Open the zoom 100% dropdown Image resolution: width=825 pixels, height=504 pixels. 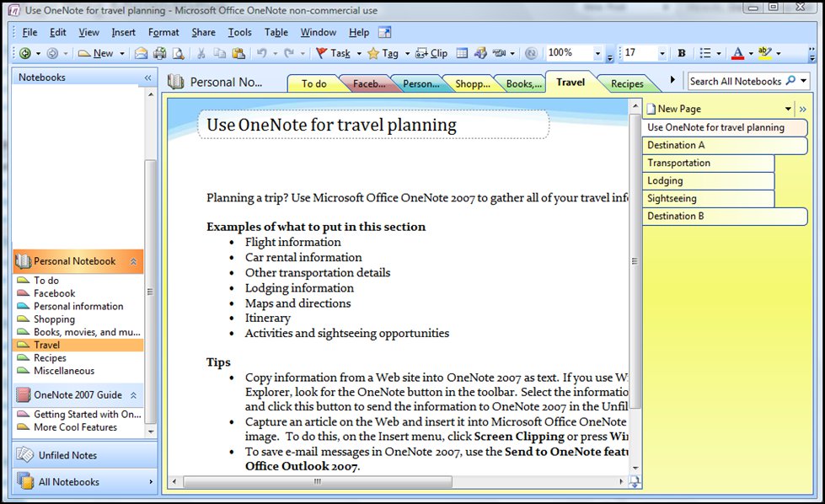pyautogui.click(x=597, y=54)
